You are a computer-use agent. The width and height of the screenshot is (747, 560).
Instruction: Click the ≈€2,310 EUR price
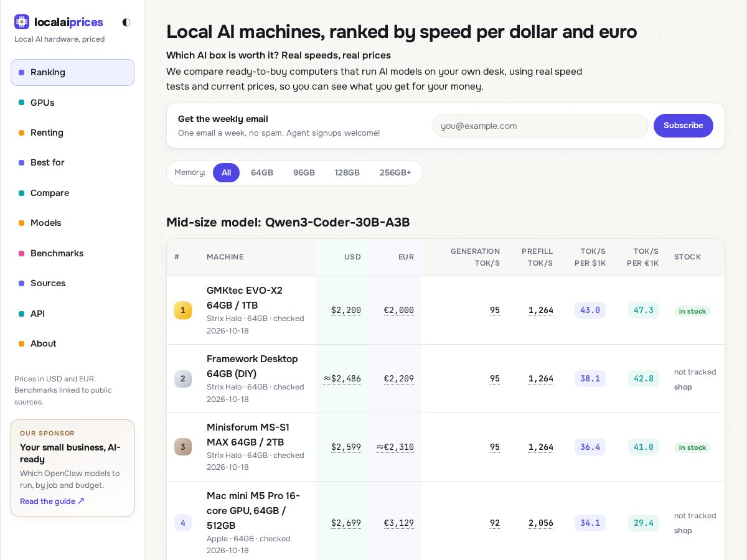click(395, 447)
